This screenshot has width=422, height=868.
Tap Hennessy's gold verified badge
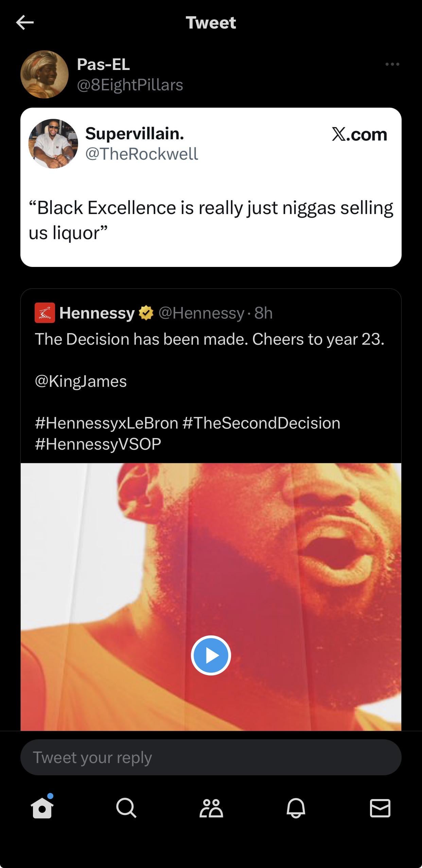pyautogui.click(x=146, y=313)
